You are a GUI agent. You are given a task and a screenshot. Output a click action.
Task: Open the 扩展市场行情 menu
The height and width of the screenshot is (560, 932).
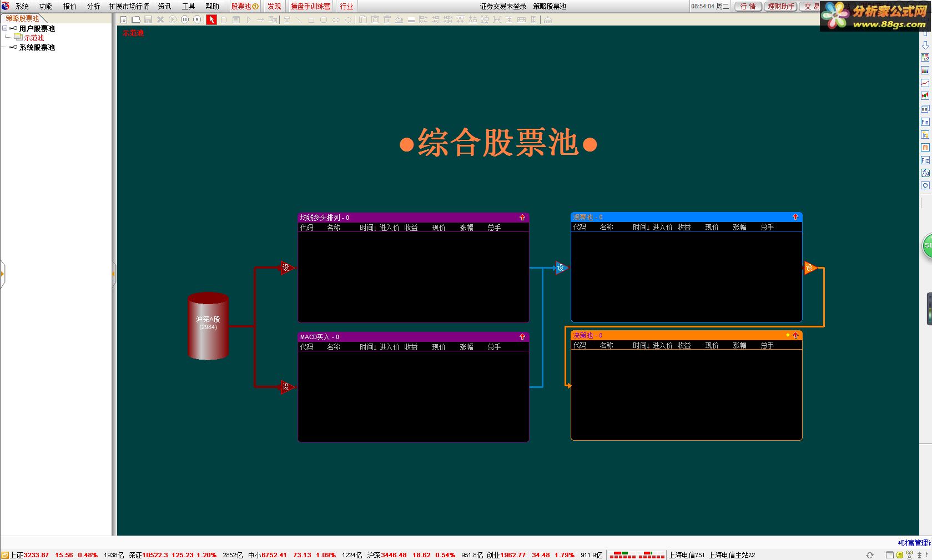pyautogui.click(x=129, y=6)
